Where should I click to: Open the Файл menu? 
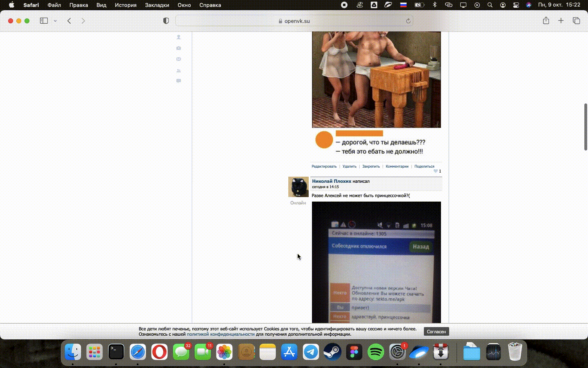pos(54,5)
